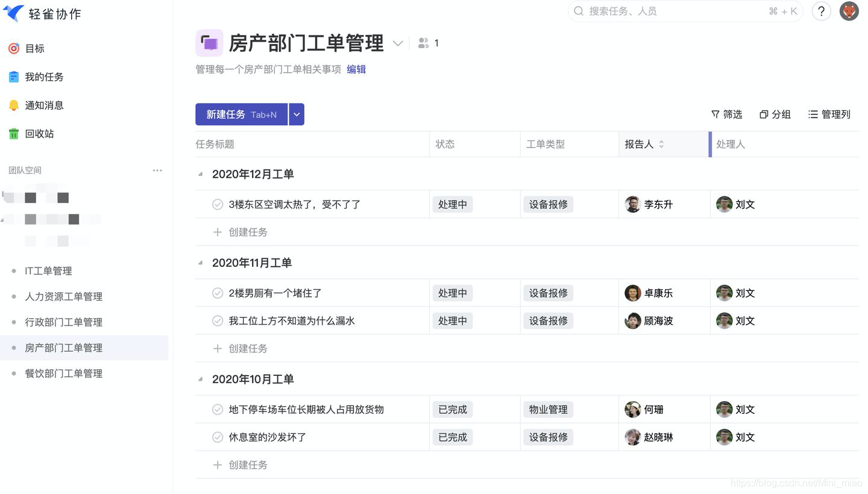Mark 休息室的沙发坏了 as done
Image resolution: width=868 pixels, height=494 pixels.
coord(217,437)
